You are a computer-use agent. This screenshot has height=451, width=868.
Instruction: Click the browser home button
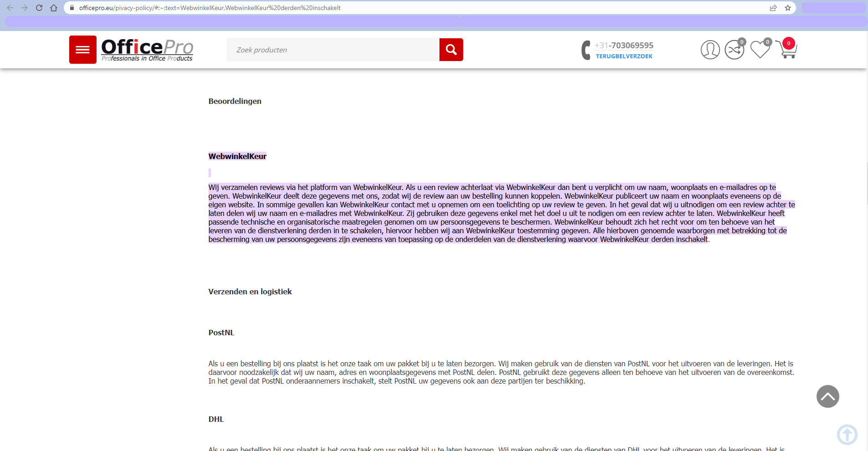(x=54, y=8)
